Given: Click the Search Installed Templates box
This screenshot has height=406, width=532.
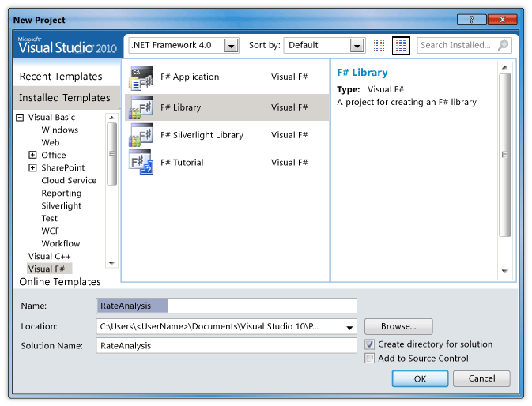Looking at the screenshot, I should pyautogui.click(x=464, y=45).
